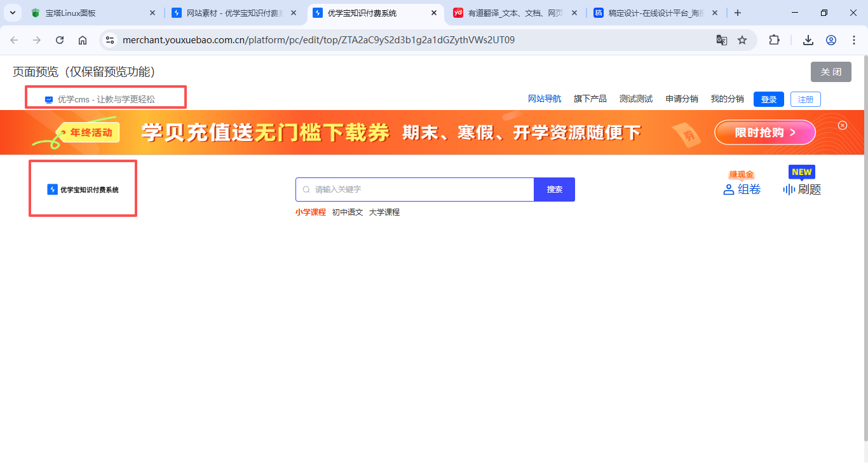Click the 组卷 person icon
The width and height of the screenshot is (868, 463).
[x=729, y=190]
